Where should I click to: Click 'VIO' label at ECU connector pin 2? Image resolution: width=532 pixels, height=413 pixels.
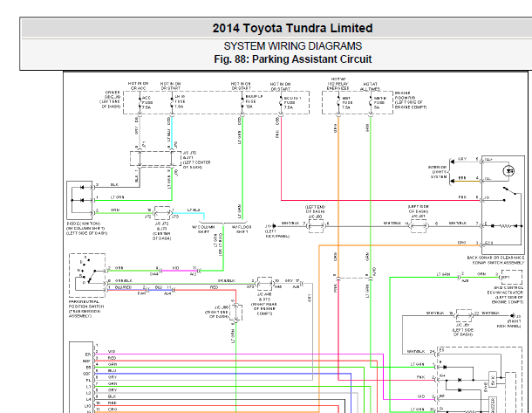point(112,351)
